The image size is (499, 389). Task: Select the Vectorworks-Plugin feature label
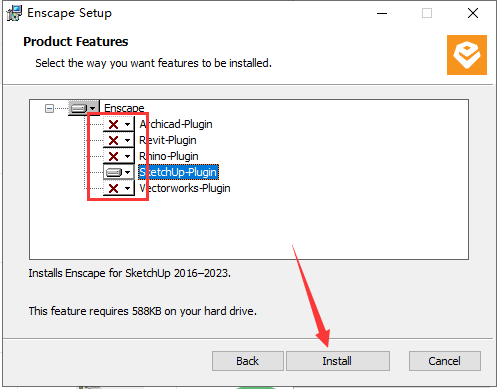click(185, 188)
